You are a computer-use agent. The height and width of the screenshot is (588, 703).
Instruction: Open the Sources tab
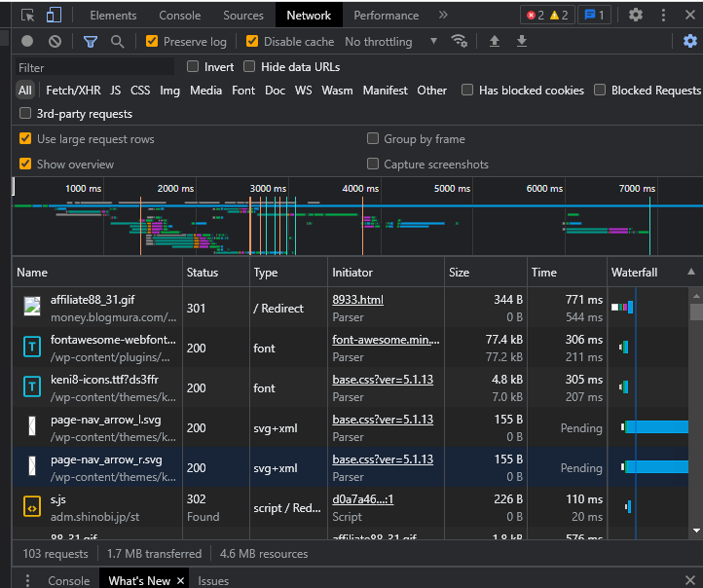pos(243,16)
